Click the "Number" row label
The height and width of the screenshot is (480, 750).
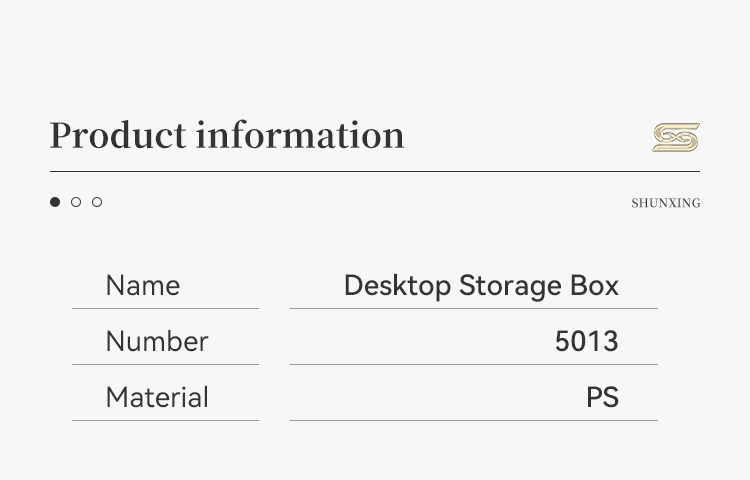(157, 342)
